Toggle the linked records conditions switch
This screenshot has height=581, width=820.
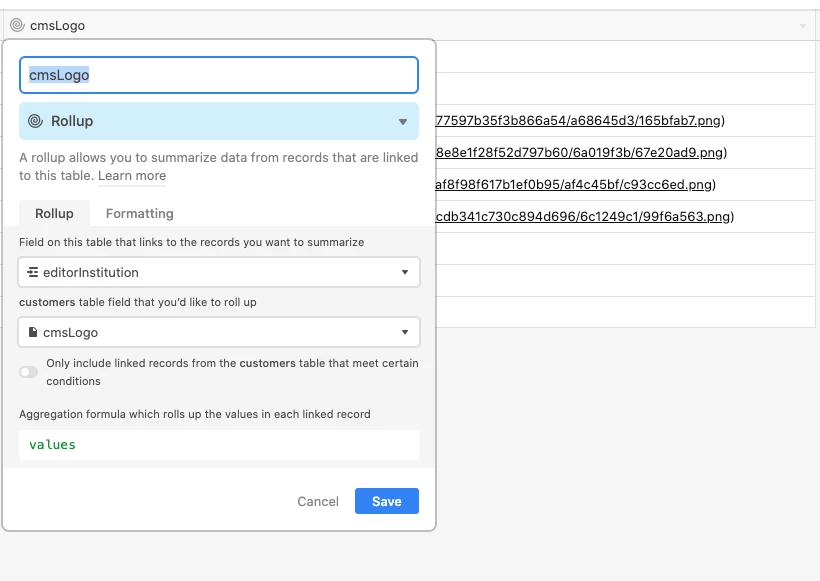pyautogui.click(x=29, y=372)
